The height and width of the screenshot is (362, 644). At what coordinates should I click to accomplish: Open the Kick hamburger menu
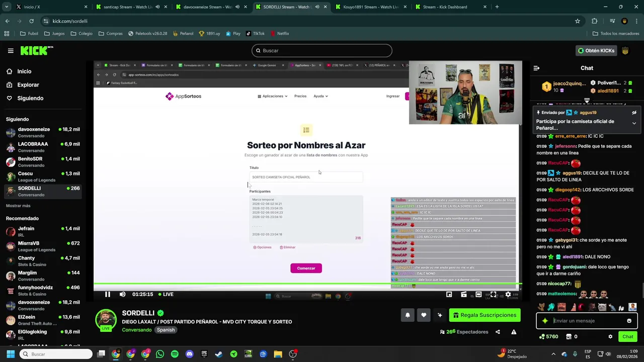pyautogui.click(x=11, y=51)
